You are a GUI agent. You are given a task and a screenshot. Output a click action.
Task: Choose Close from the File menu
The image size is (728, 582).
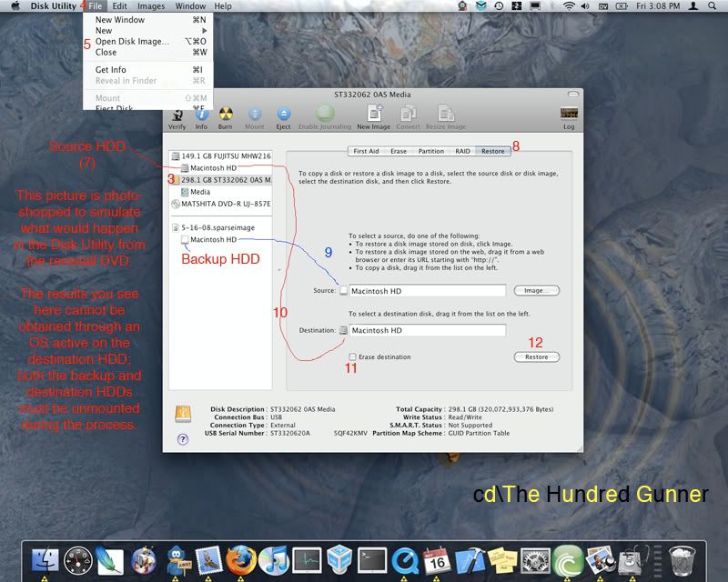point(150,52)
